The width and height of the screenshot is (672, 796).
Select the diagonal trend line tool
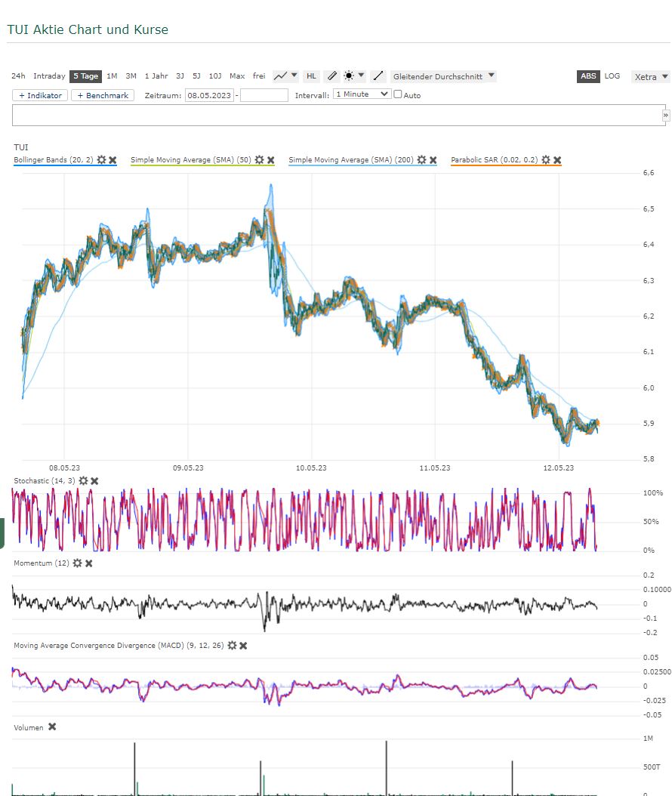click(x=378, y=76)
